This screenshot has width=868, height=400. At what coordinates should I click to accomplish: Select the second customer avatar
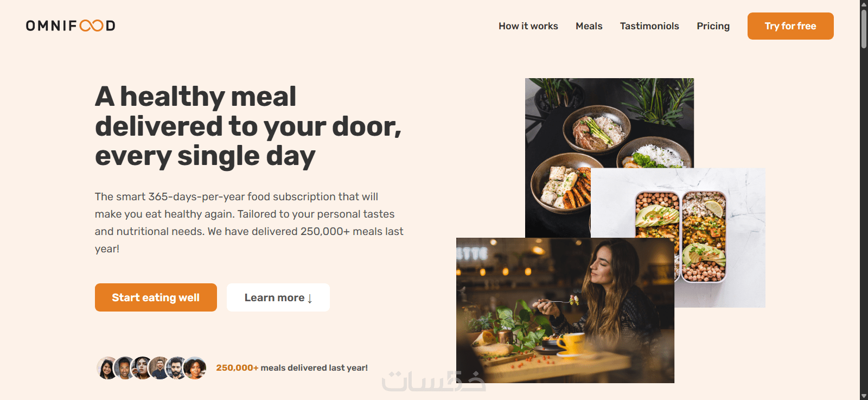(x=124, y=368)
